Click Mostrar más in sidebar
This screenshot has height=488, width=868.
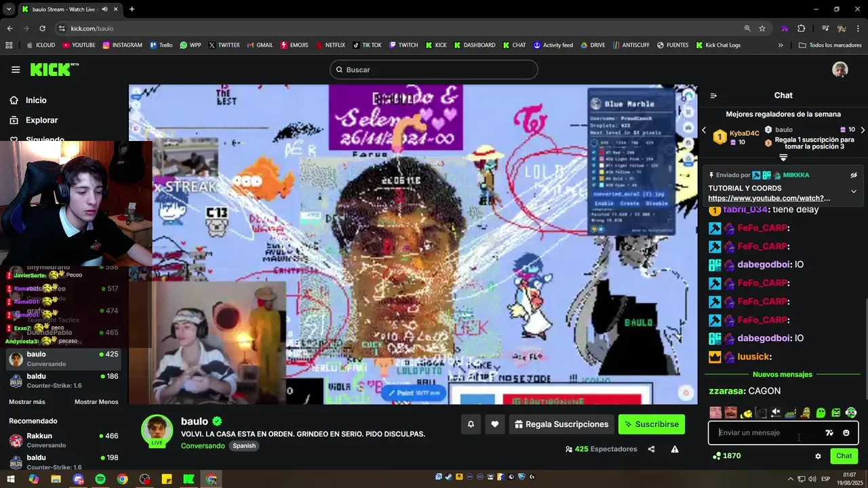tap(27, 402)
